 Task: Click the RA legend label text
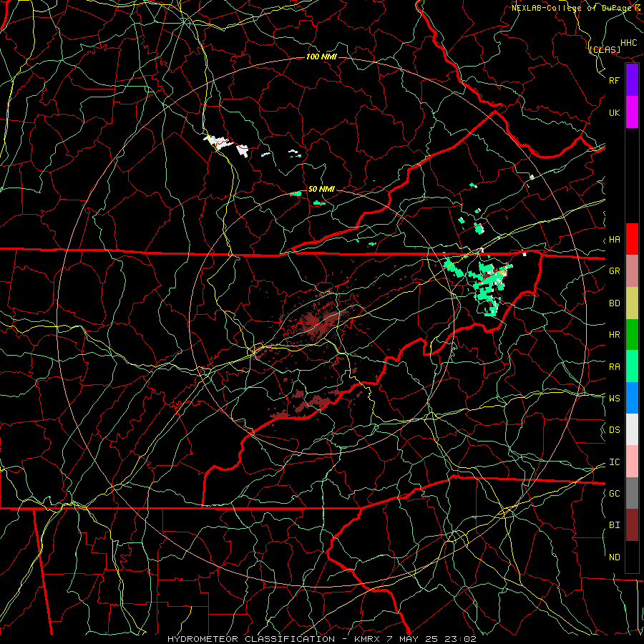(x=615, y=367)
